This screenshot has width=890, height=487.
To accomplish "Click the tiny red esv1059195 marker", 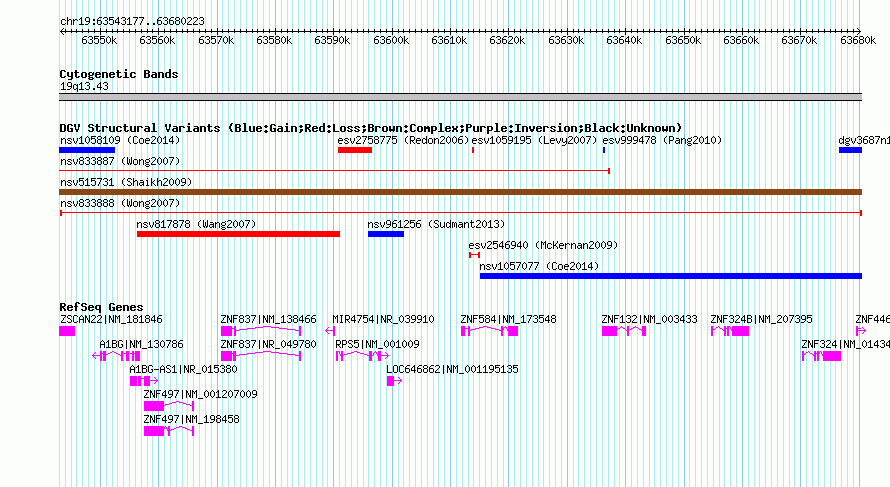I will click(x=473, y=150).
